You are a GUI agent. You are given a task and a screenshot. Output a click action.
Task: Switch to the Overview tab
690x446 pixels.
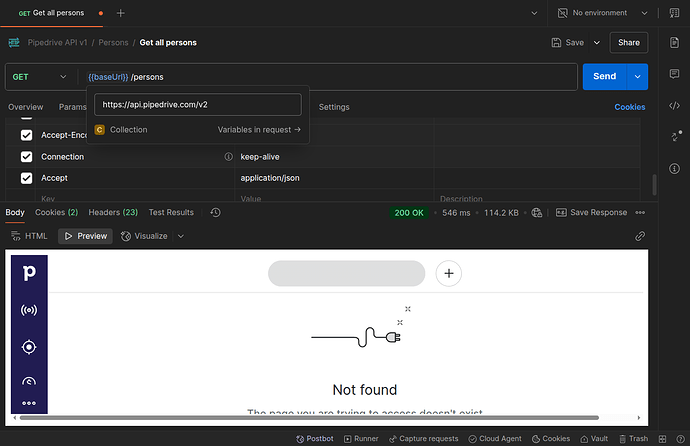(26, 107)
